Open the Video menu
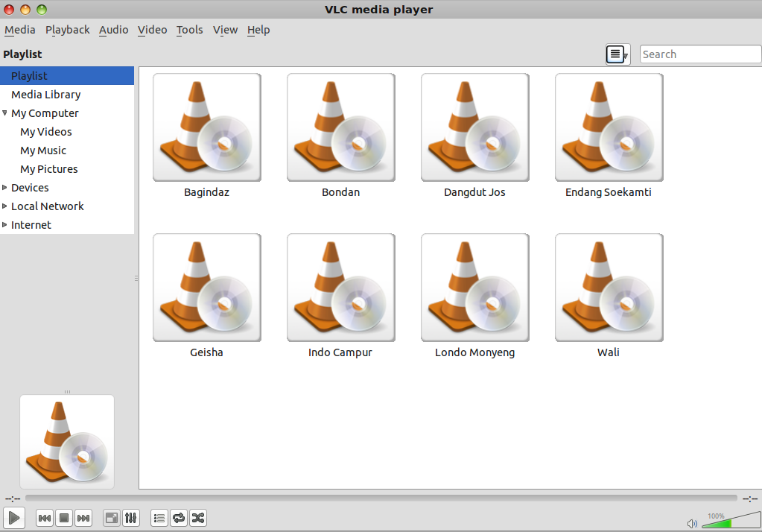This screenshot has height=532, width=762. 152,30
